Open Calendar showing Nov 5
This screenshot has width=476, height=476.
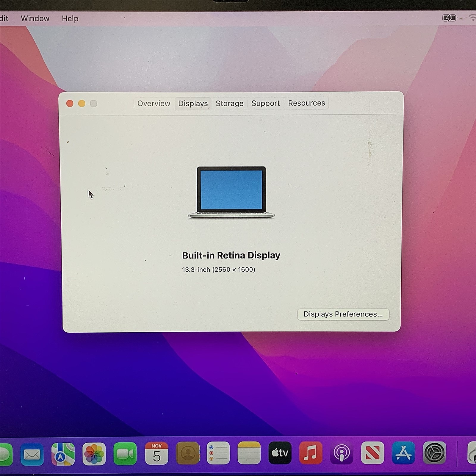157,454
